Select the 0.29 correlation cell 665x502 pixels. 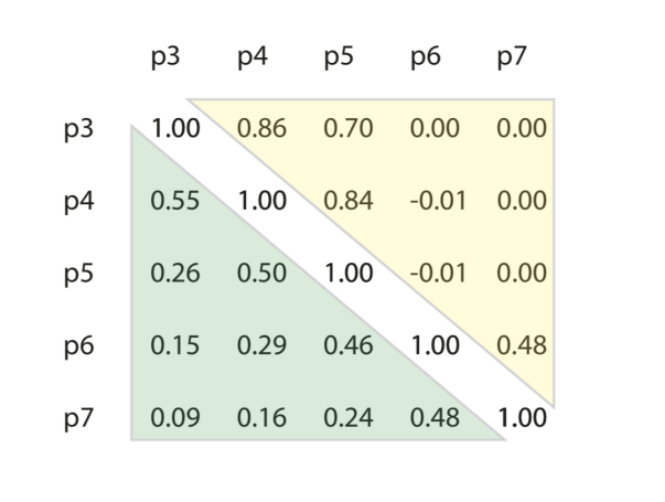[262, 345]
